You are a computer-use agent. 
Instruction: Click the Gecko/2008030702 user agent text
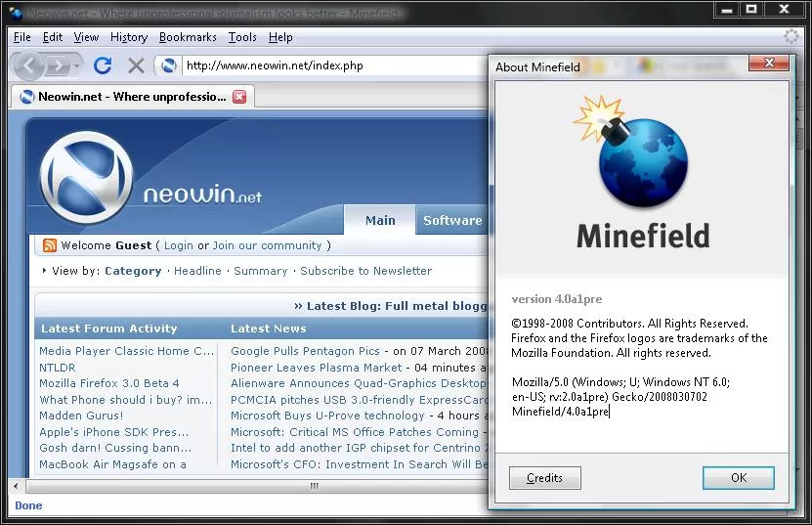(660, 397)
